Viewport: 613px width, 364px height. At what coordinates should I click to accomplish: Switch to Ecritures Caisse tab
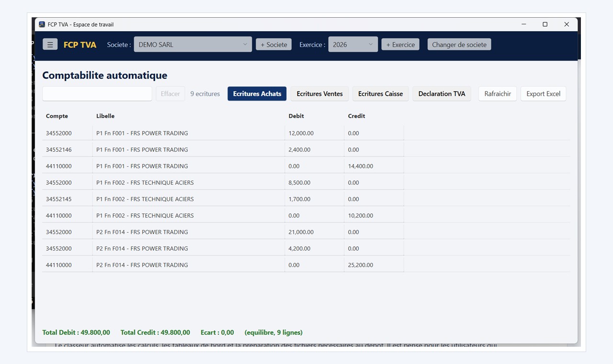380,94
